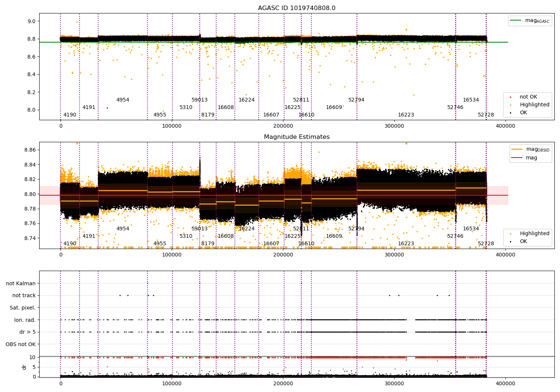Click the 'not Kalman' row label
This screenshot has width=560, height=392.
tap(21, 283)
